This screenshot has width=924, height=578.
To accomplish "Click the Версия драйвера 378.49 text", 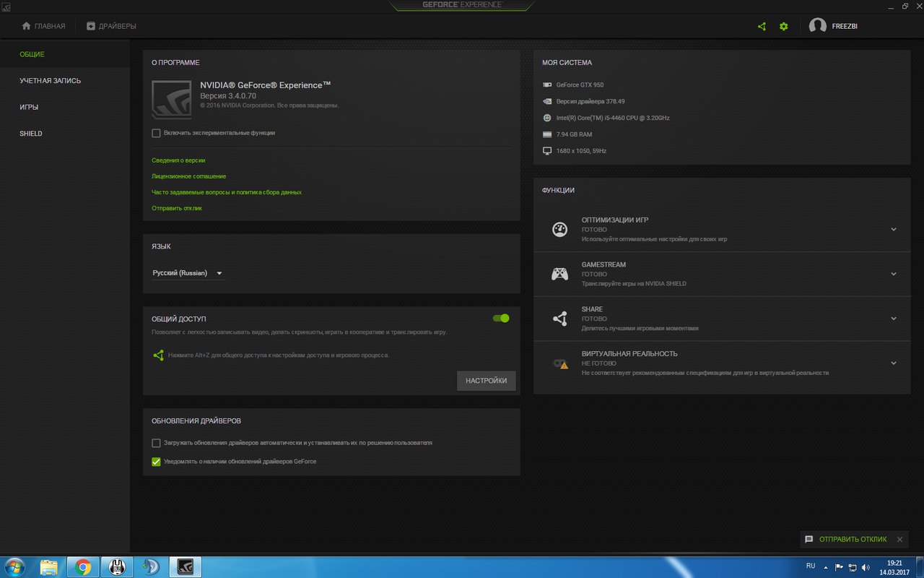I will [590, 101].
